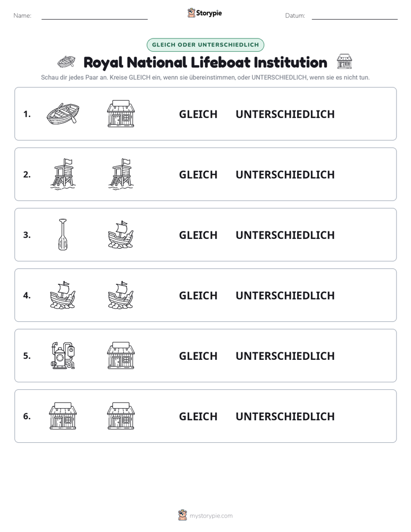This screenshot has height=532, width=411.
Task: Click the rowboat icon beside the title
Action: pyautogui.click(x=66, y=62)
